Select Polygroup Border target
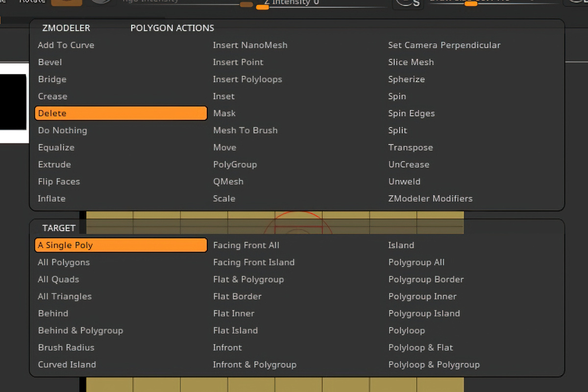The height and width of the screenshot is (392, 588). tap(426, 279)
